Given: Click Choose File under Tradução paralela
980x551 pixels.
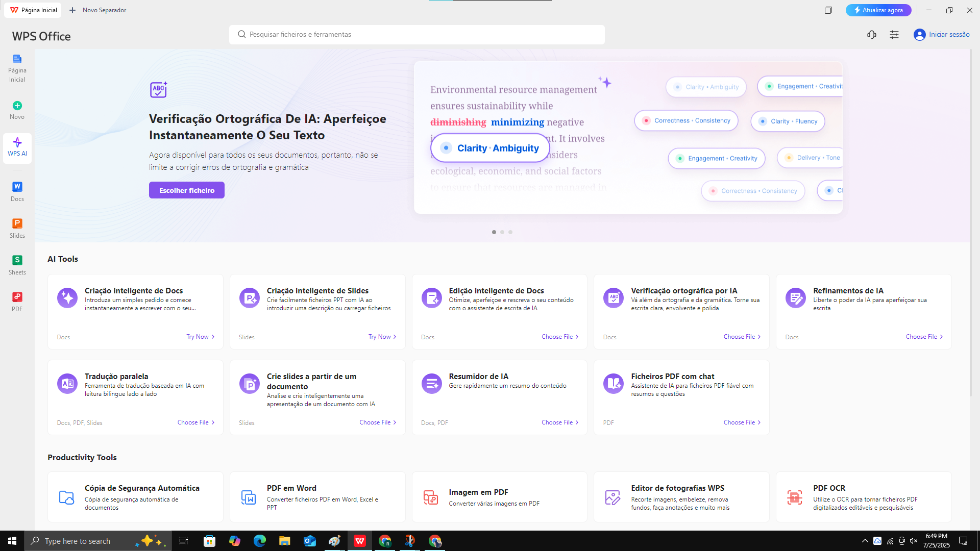Looking at the screenshot, I should (x=196, y=422).
